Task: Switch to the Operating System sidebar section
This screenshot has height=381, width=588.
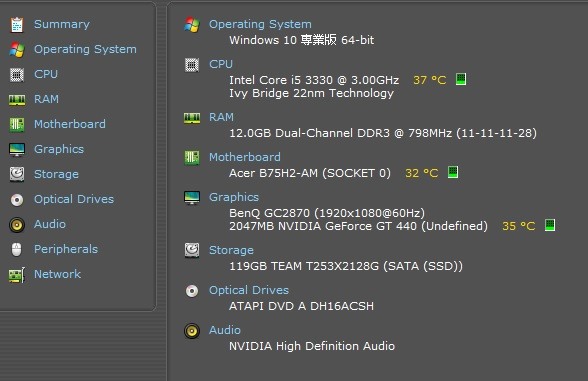Action: (x=85, y=50)
